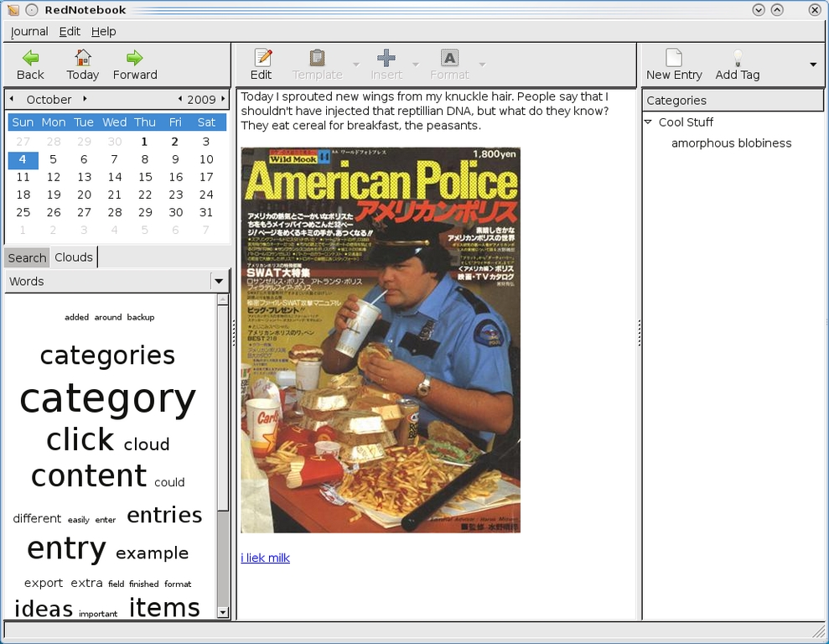Click the Edit pencil icon
This screenshot has width=829, height=644.
(262, 58)
